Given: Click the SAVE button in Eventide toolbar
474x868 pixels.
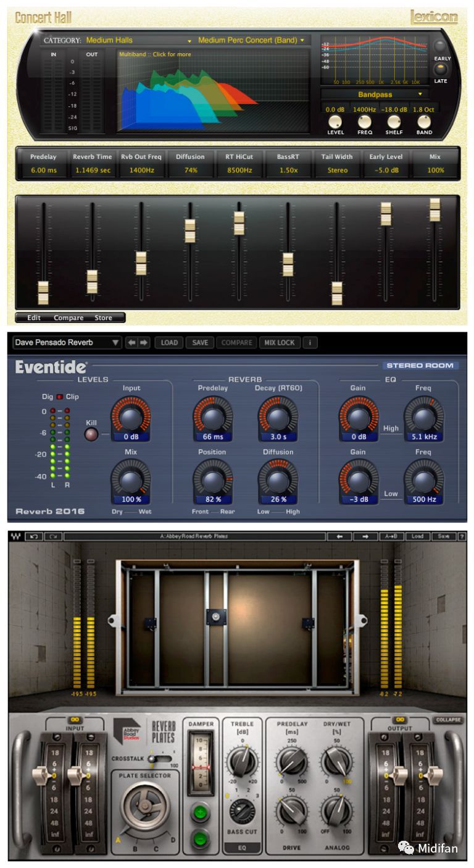Looking at the screenshot, I should click(200, 342).
